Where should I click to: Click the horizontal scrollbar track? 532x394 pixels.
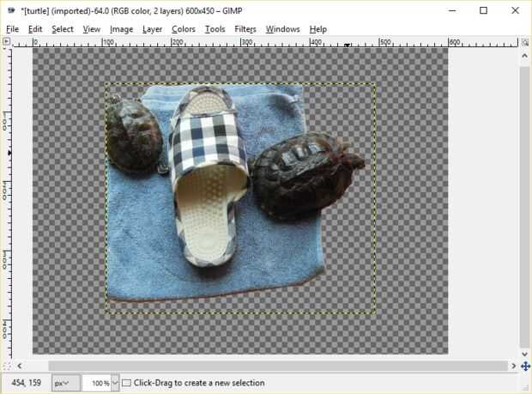(278, 366)
